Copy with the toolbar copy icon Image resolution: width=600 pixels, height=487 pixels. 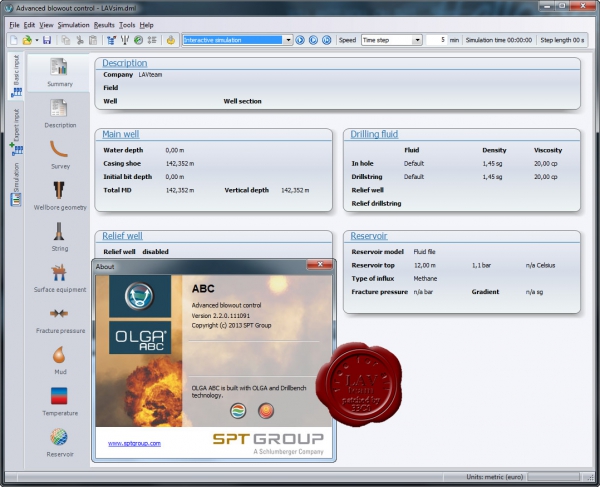tap(66, 40)
